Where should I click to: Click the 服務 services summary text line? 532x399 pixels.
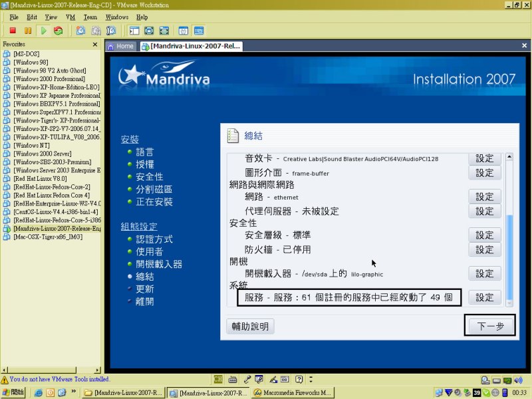(348, 297)
